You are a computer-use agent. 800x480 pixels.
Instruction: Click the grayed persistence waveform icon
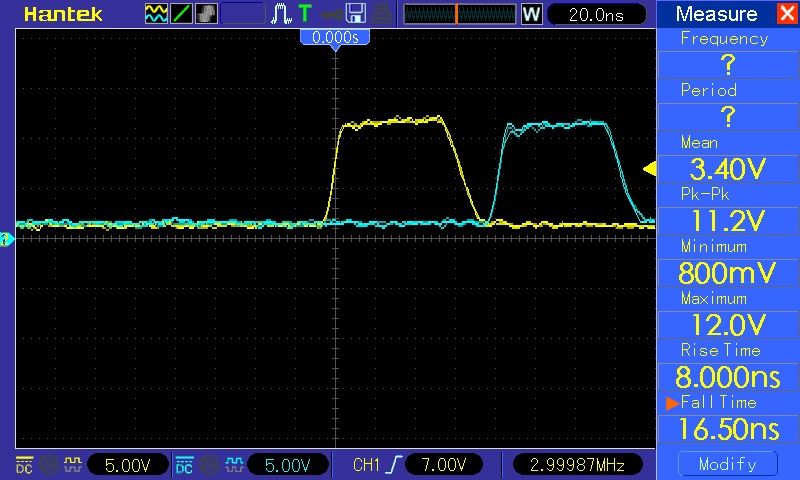click(x=206, y=14)
